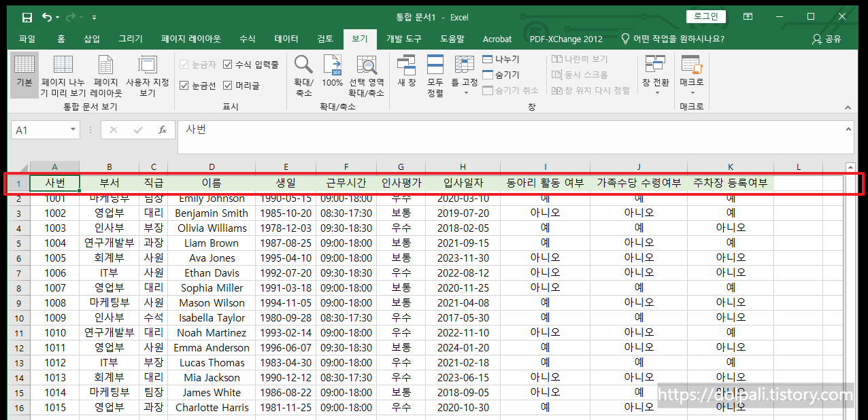Click header cell 부서
The width and height of the screenshot is (868, 420).
coord(110,183)
